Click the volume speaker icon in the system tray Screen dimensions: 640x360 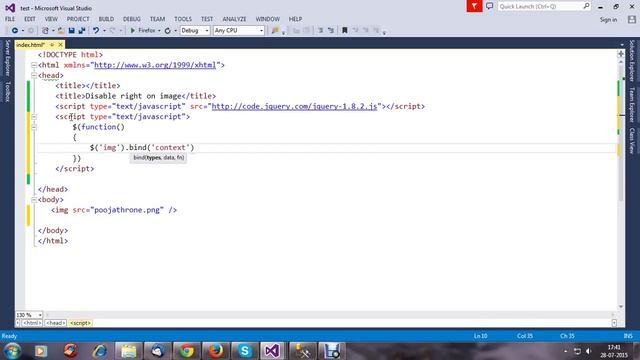pos(588,351)
